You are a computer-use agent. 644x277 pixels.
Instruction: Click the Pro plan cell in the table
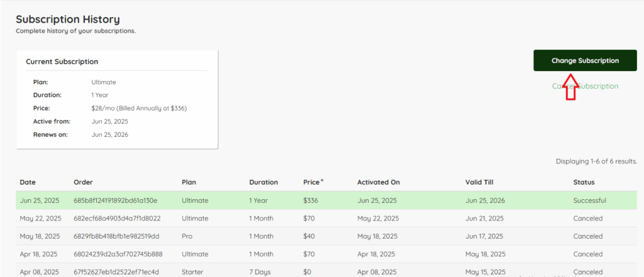pos(187,236)
